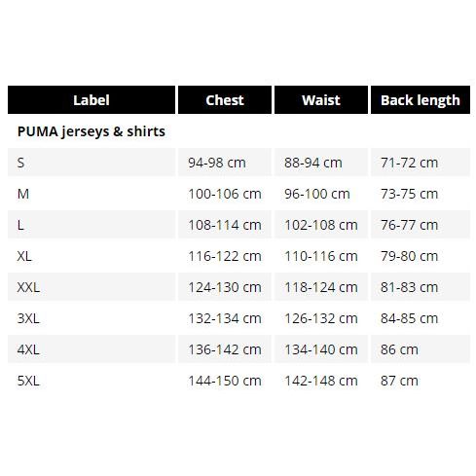Click the 86 cm back length value
The height and width of the screenshot is (476, 476).
(x=399, y=349)
